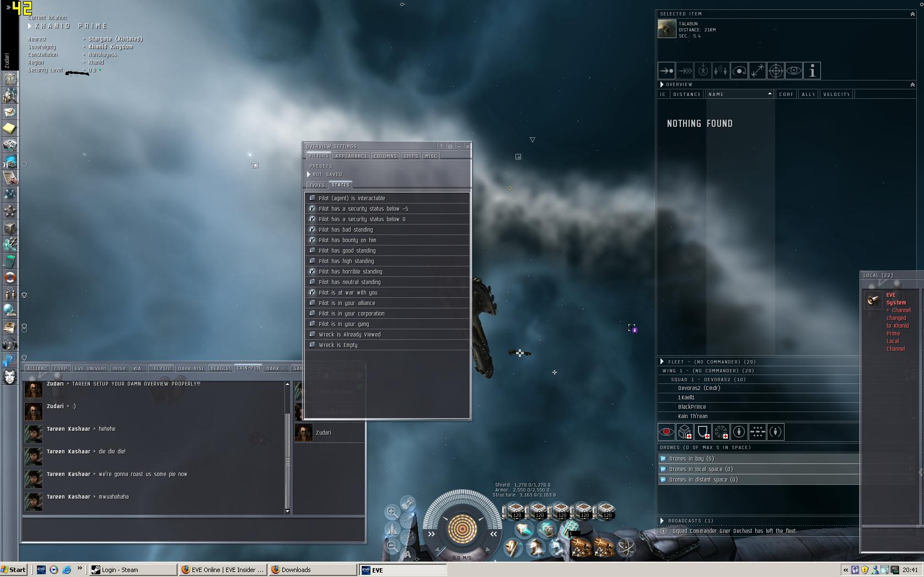Image resolution: width=924 pixels, height=577 pixels.
Task: Switch to Ships tab in Overview Settings
Action: (x=411, y=156)
